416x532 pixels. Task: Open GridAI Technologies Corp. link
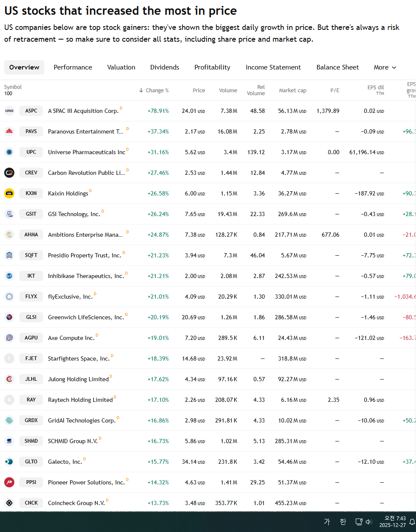click(82, 420)
